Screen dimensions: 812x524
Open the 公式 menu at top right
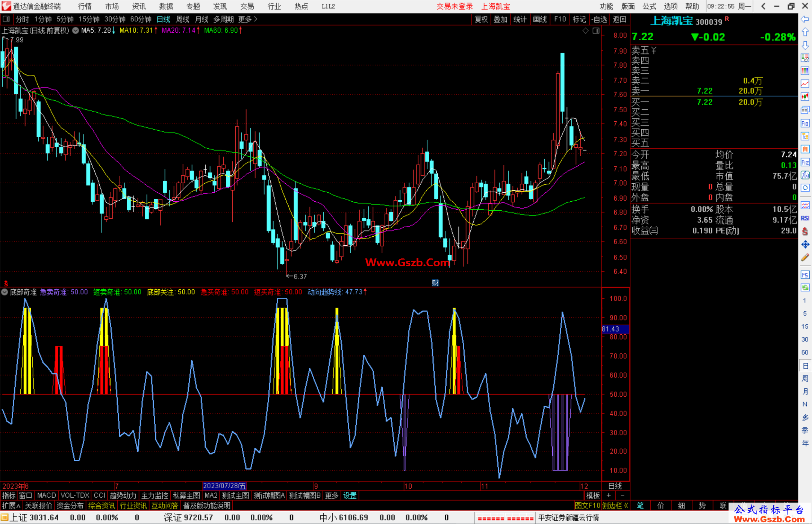click(x=649, y=6)
